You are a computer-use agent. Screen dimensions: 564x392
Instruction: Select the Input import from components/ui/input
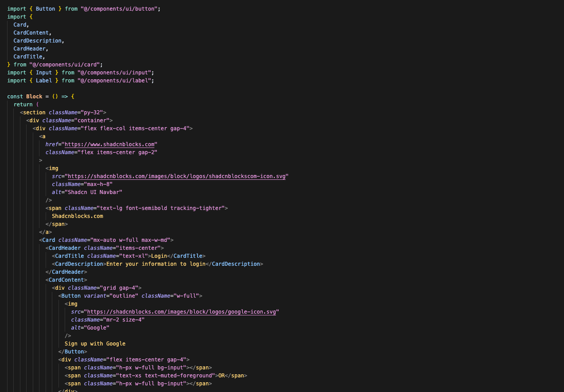tap(43, 72)
